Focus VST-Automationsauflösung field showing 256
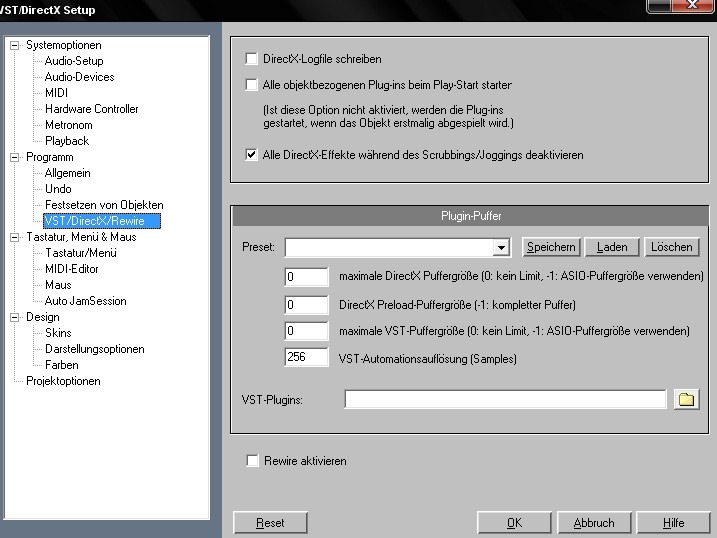The height and width of the screenshot is (538, 717). (x=306, y=357)
